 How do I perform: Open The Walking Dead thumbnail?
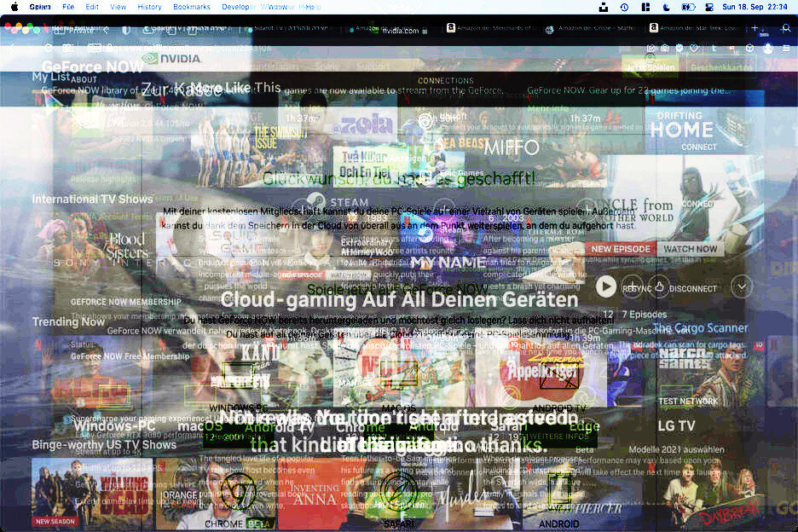click(92, 493)
